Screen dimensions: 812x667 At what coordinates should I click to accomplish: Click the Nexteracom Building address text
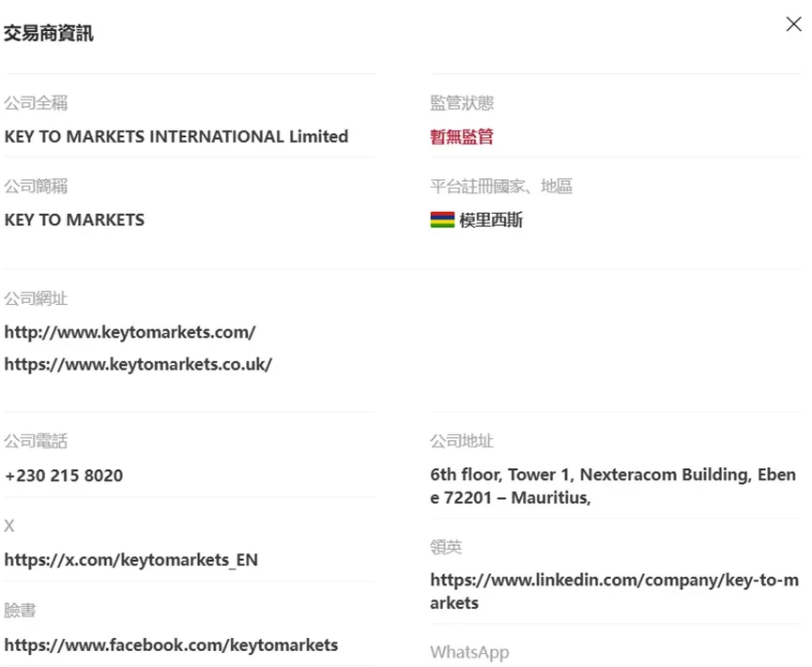click(613, 486)
